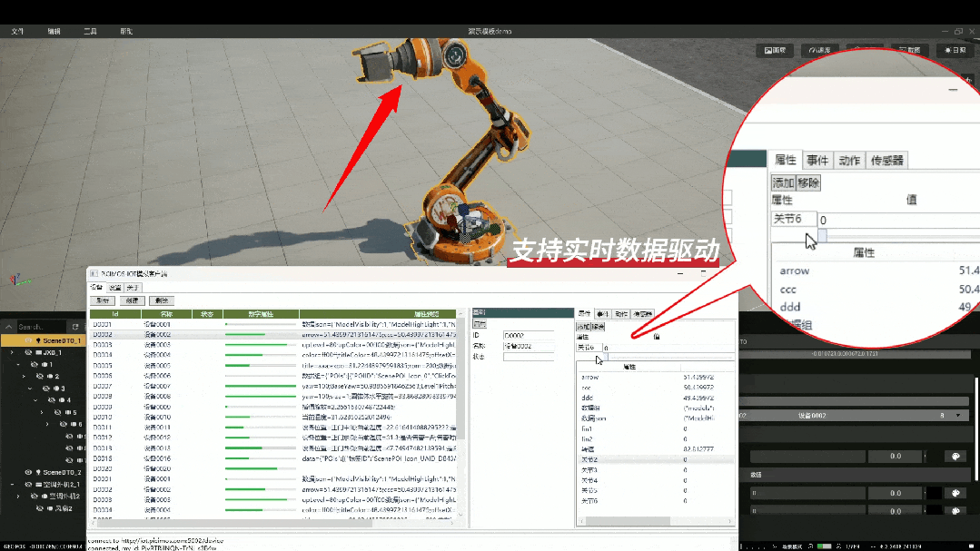980x551 pixels.
Task: Collapse the scene tree panel with up chevron
Action: (x=9, y=327)
